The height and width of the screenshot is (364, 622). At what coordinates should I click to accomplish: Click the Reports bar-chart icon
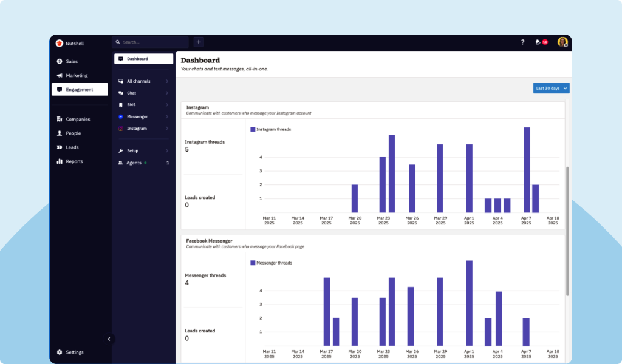[x=60, y=161]
